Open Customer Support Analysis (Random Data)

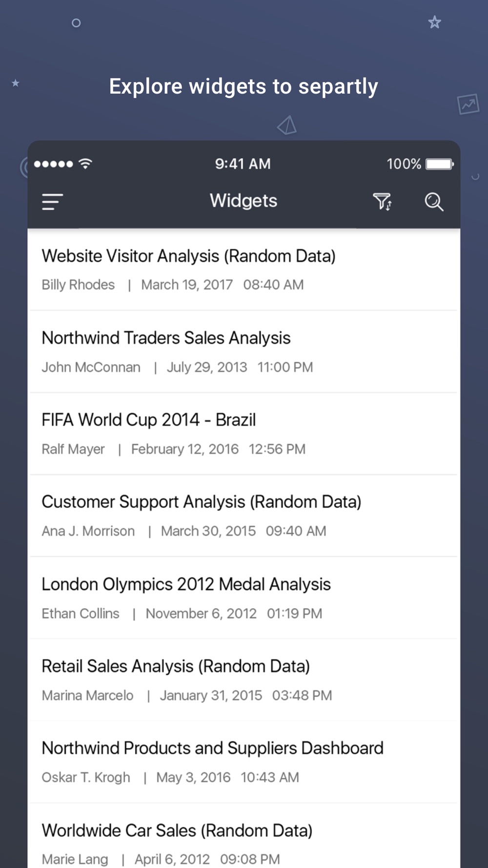tap(244, 516)
